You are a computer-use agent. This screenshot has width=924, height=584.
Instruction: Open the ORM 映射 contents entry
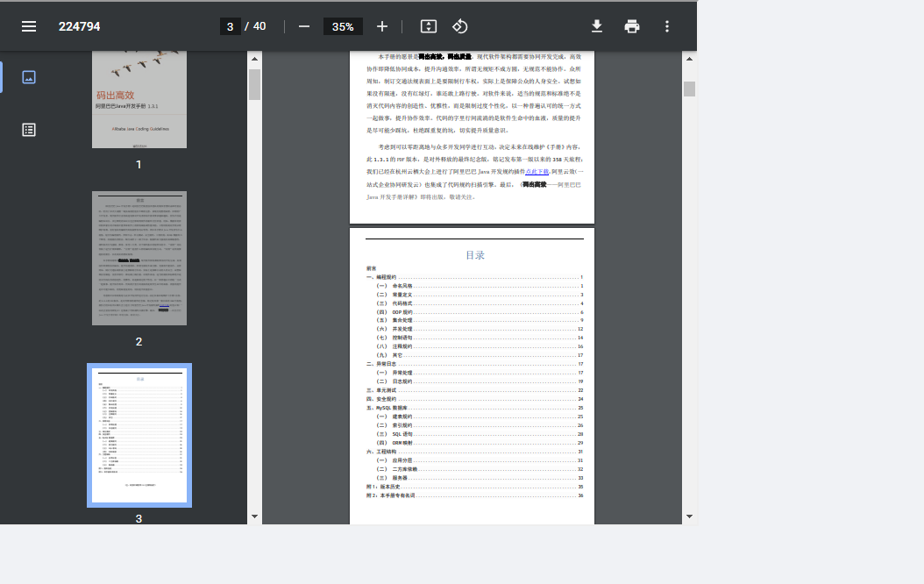(x=479, y=443)
